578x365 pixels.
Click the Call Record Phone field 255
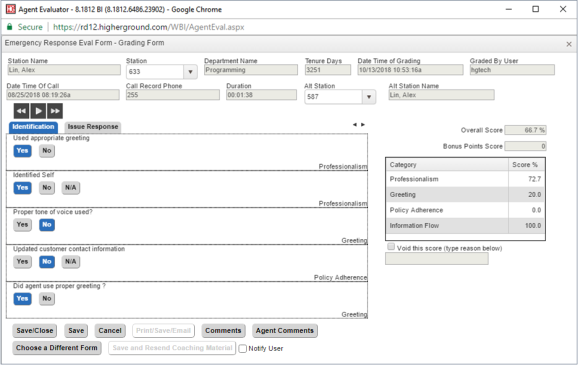tap(173, 95)
